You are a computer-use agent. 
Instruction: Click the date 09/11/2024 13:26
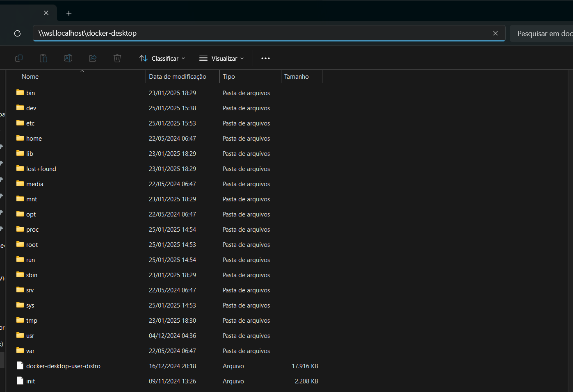(x=172, y=381)
